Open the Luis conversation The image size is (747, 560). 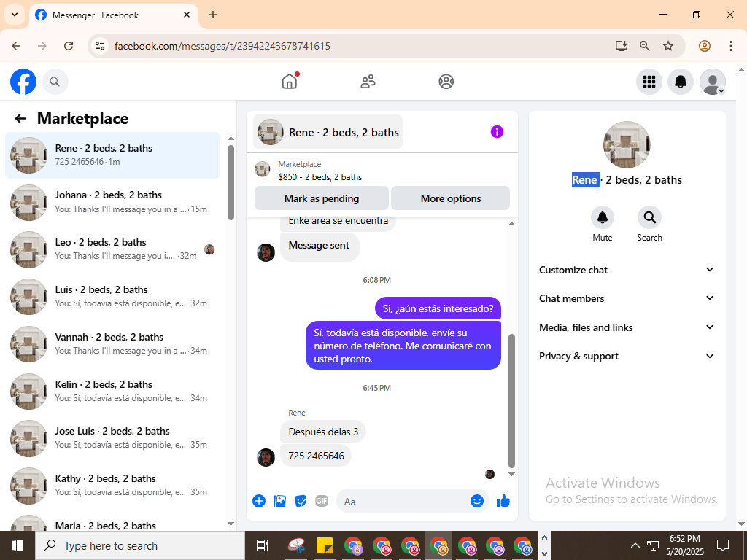[x=112, y=297]
